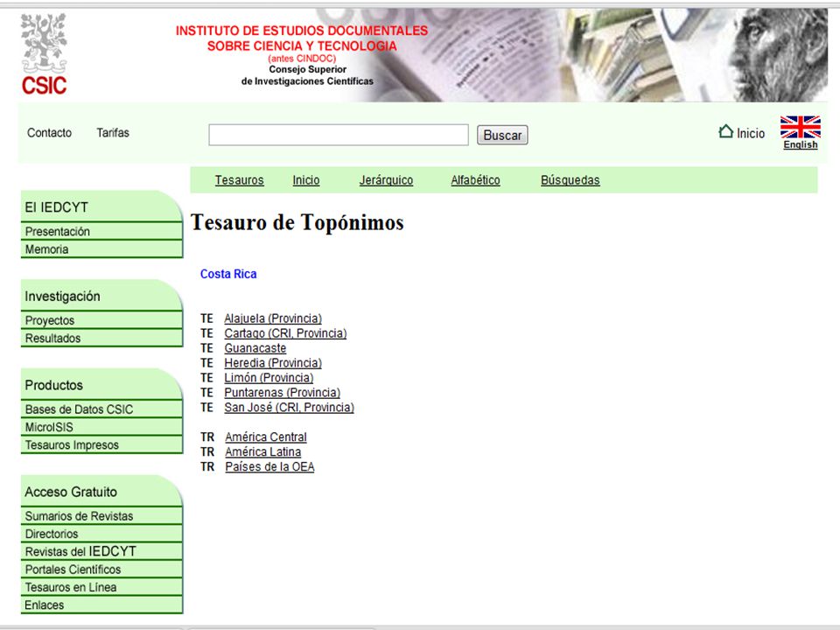Open Puntarenas (Provincia) term
This screenshot has width=840, height=630.
pyautogui.click(x=283, y=393)
